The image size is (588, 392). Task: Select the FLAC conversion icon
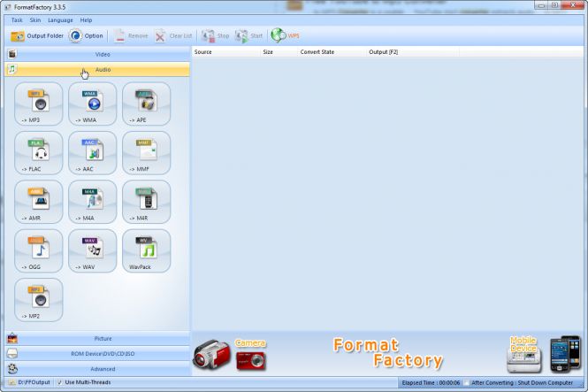38,152
